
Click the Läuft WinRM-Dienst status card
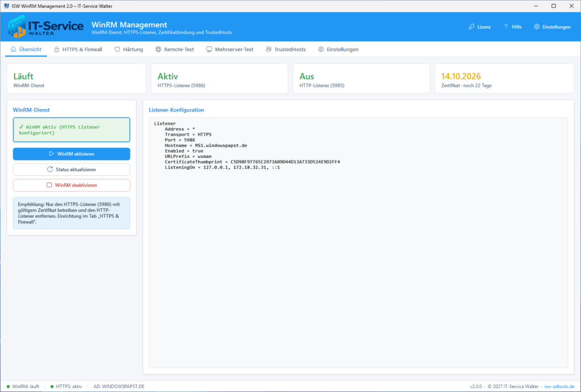click(77, 78)
